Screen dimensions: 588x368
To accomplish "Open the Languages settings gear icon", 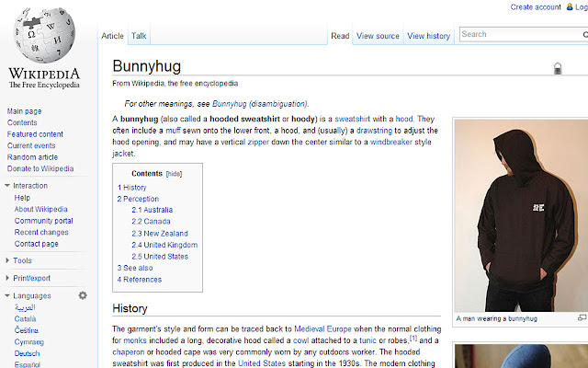I will coord(83,295).
